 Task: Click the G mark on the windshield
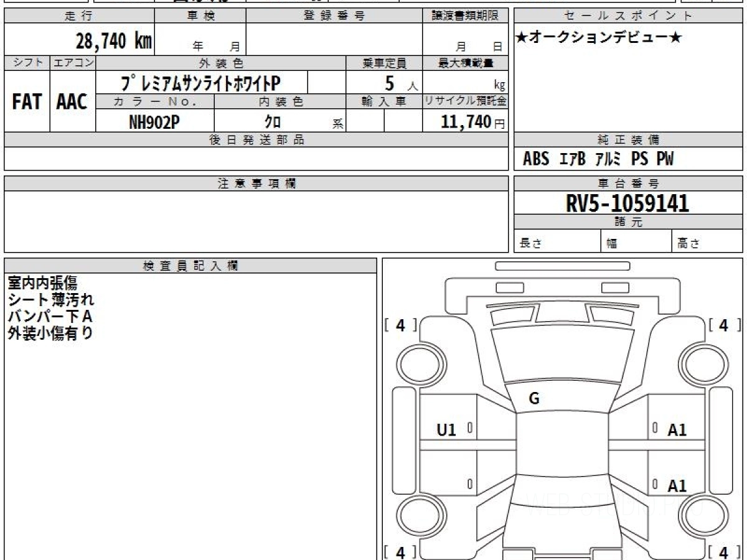[534, 399]
